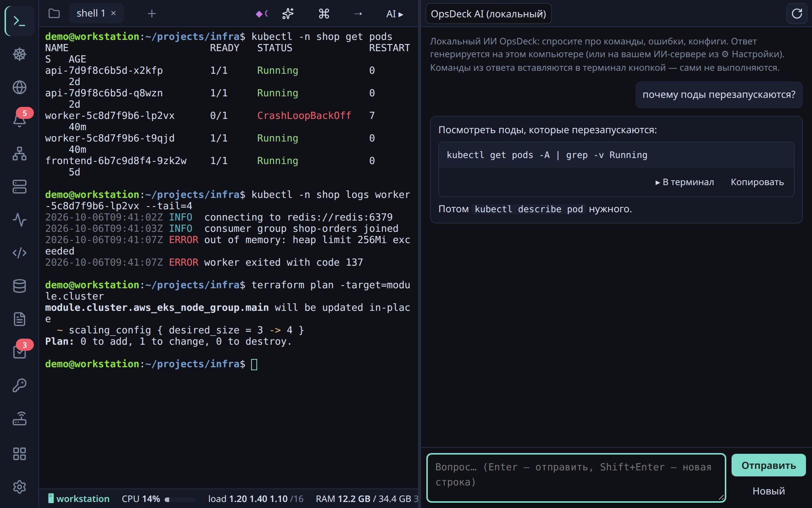Open the grid apps icon in sidebar
Screen dimensions: 812x508
tap(20, 454)
